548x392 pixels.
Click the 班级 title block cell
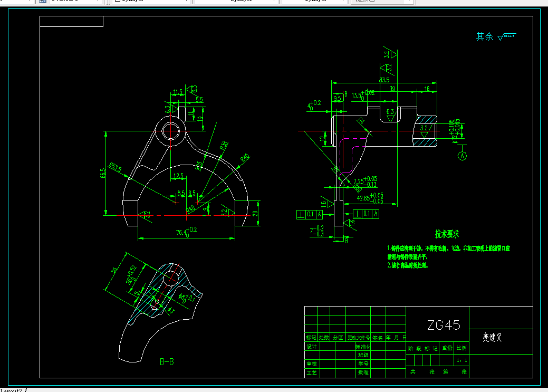(x=363, y=355)
